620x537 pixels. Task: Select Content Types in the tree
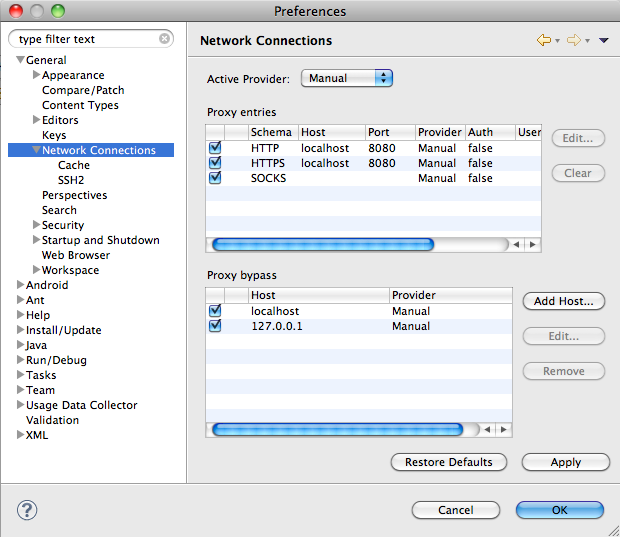80,105
